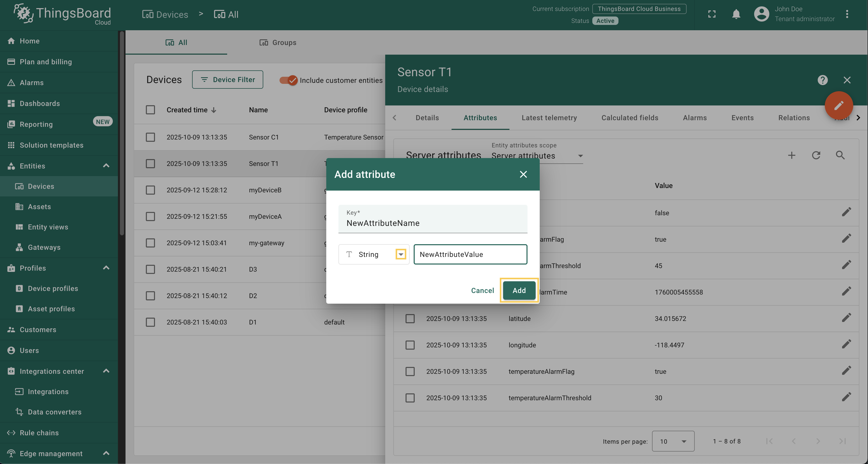Edit the latitude attribute with its pencil icon
Image resolution: width=868 pixels, height=464 pixels.
(846, 317)
